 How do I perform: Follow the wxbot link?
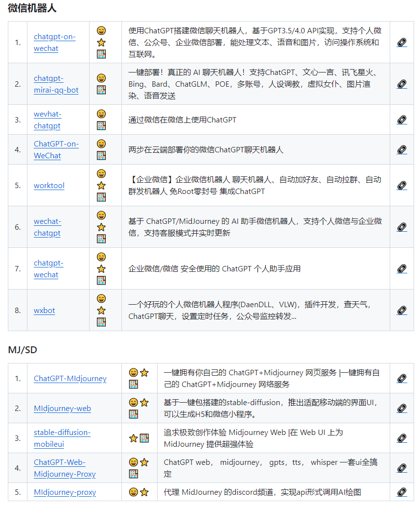point(44,311)
